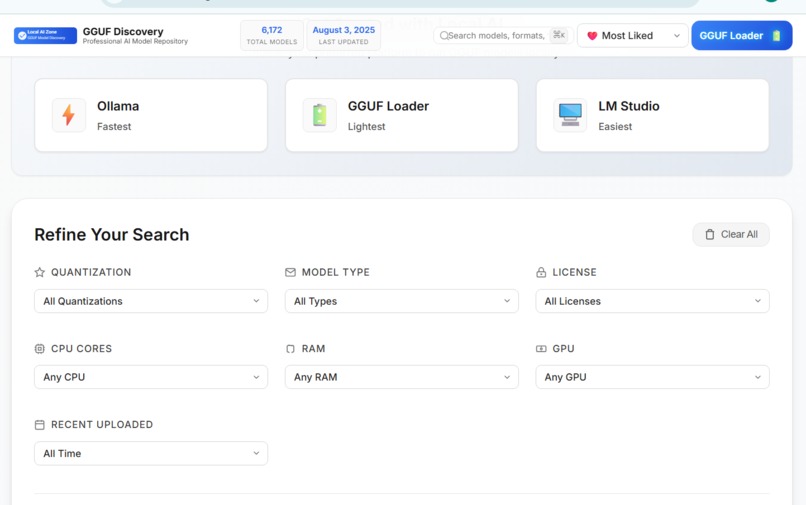Click the CPU CORES filter label
The height and width of the screenshot is (505, 806).
point(81,349)
